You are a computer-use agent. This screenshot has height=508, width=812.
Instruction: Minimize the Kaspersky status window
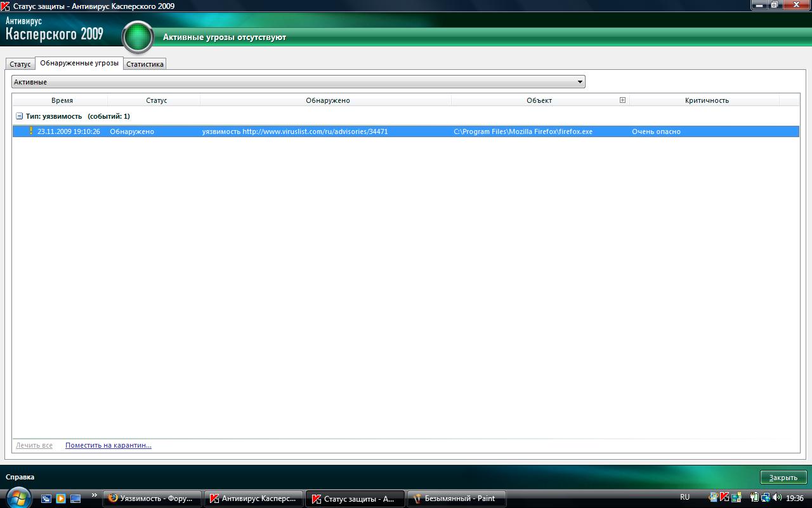click(759, 5)
